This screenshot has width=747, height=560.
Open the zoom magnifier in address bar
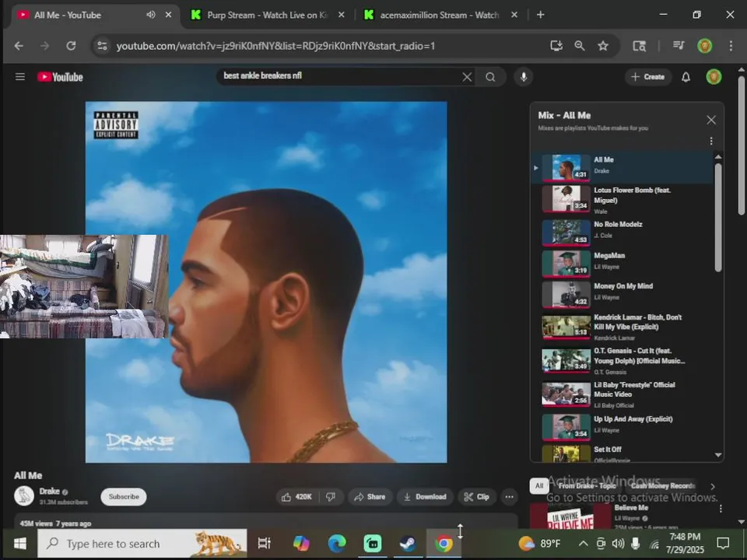click(579, 46)
